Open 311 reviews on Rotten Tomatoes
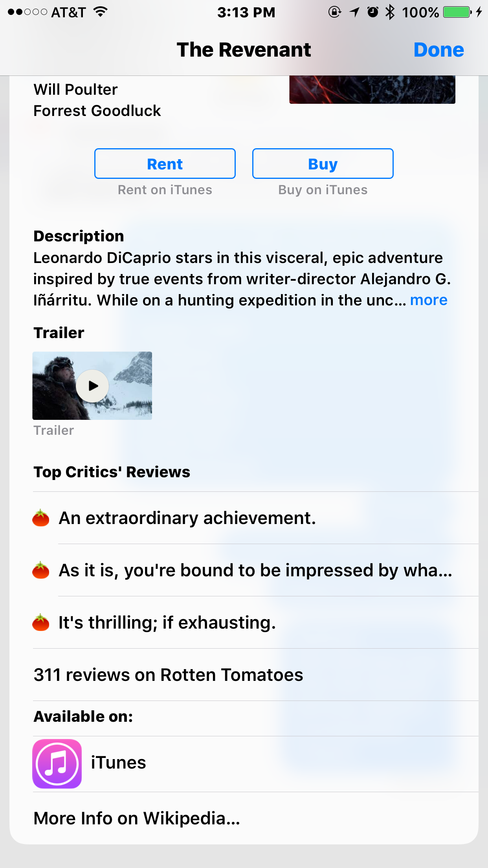This screenshot has width=488, height=868. 256,675
